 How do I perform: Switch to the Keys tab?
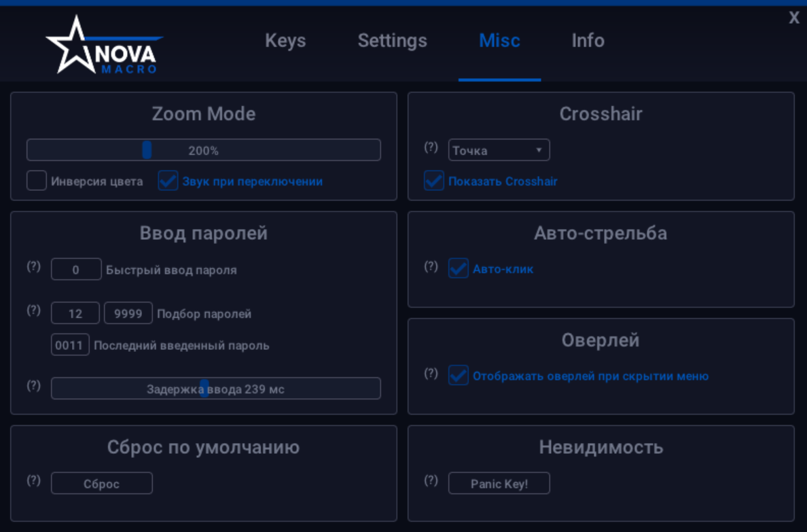(285, 40)
